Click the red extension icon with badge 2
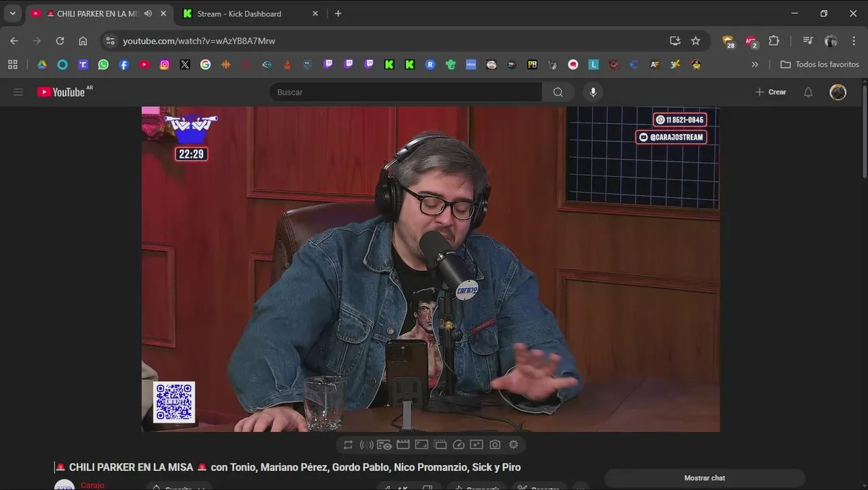 point(751,42)
